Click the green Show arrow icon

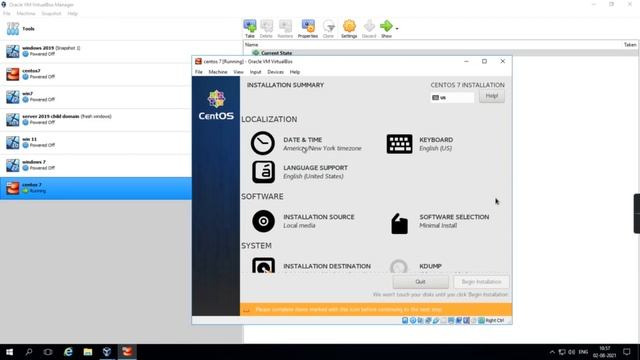coord(386,27)
